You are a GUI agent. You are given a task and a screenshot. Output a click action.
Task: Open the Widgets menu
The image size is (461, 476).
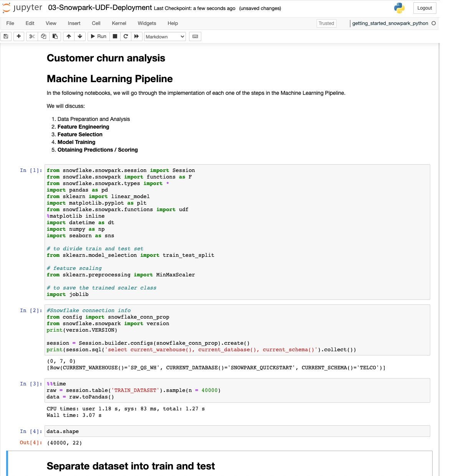point(147,23)
